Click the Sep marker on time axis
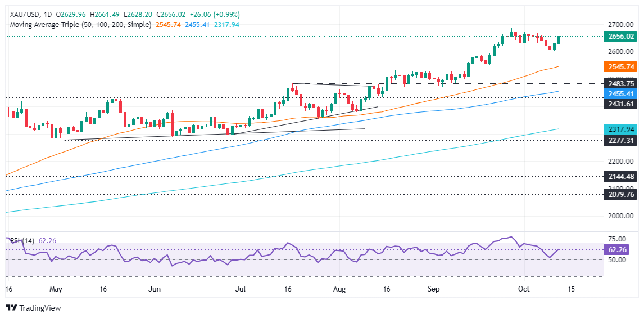 [x=433, y=289]
